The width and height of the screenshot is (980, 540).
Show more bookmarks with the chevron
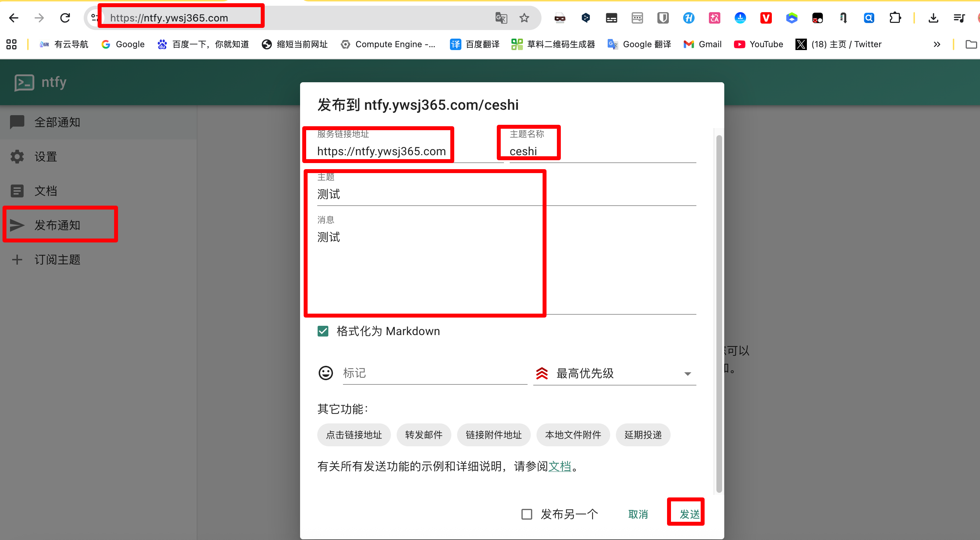(x=937, y=44)
